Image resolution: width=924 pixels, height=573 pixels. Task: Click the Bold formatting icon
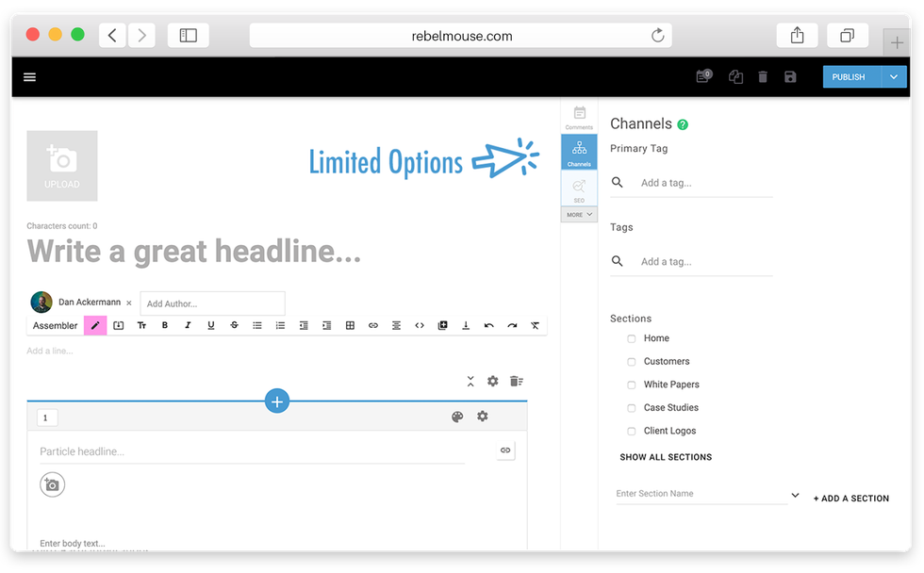165,325
